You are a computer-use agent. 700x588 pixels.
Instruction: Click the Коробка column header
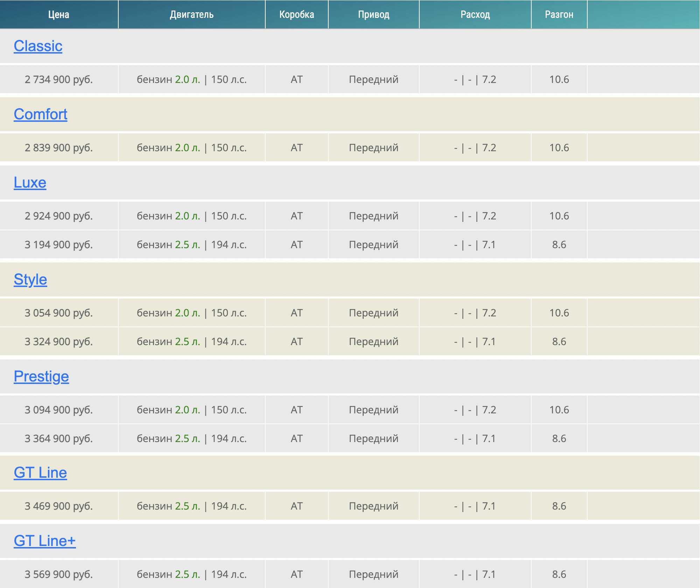tap(296, 15)
